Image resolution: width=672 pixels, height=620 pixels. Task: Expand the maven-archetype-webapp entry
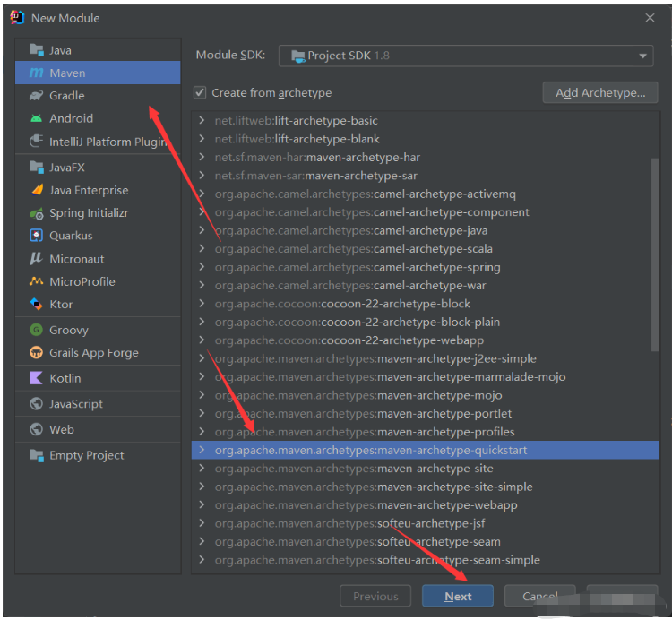pyautogui.click(x=202, y=504)
